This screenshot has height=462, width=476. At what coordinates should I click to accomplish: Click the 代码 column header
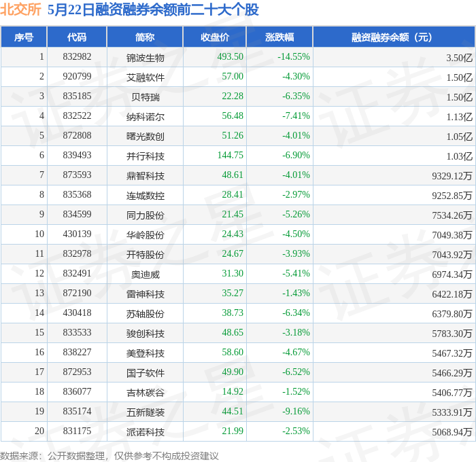77,37
